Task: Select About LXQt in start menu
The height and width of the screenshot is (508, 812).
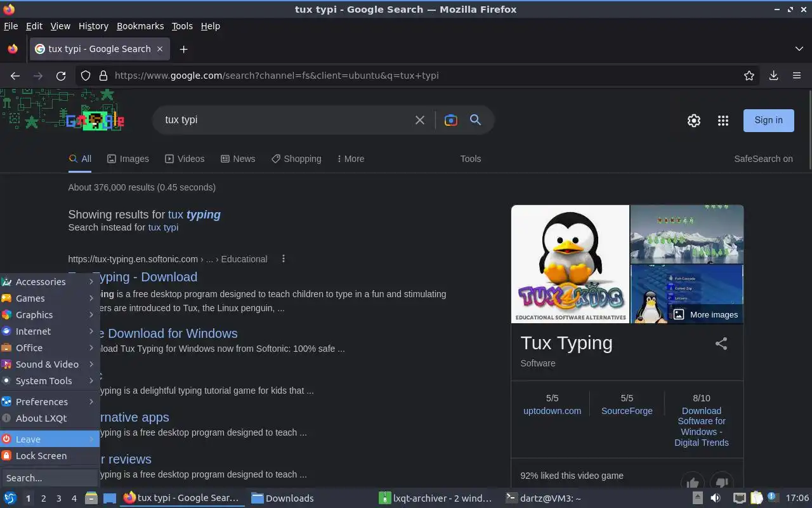Action: [49, 418]
